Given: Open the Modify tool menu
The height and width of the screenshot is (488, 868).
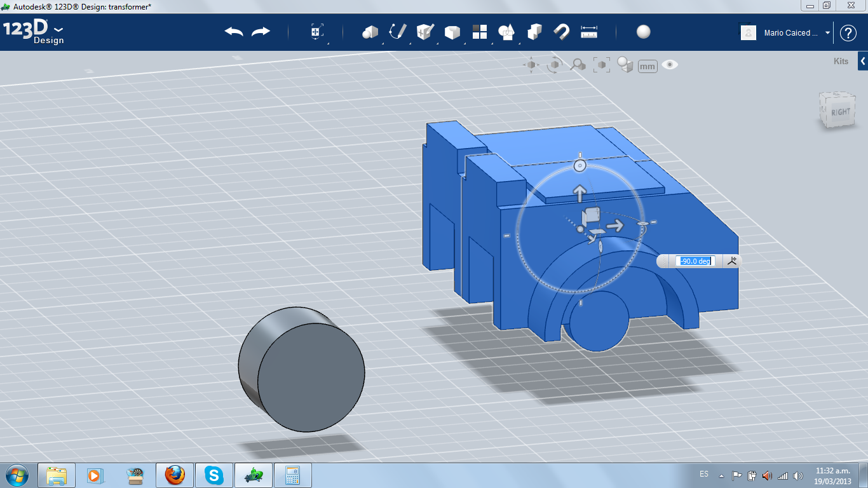Looking at the screenshot, I should pyautogui.click(x=452, y=32).
